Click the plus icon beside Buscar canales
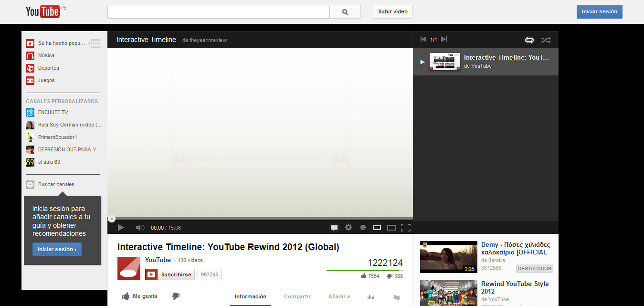This screenshot has height=306, width=644. [x=30, y=184]
